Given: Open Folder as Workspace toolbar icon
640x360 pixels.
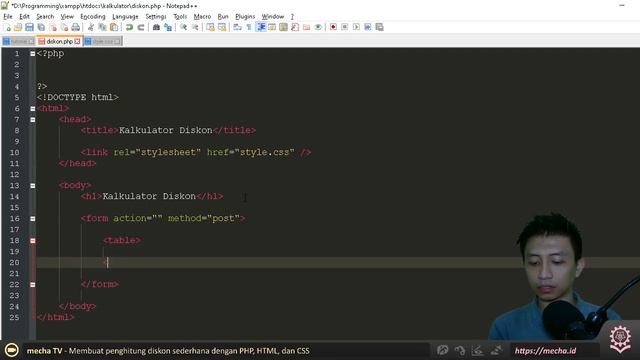Looking at the screenshot, I should (307, 27).
